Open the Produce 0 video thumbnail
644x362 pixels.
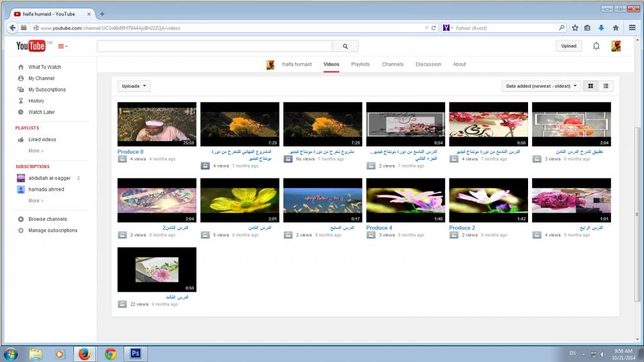(x=156, y=124)
